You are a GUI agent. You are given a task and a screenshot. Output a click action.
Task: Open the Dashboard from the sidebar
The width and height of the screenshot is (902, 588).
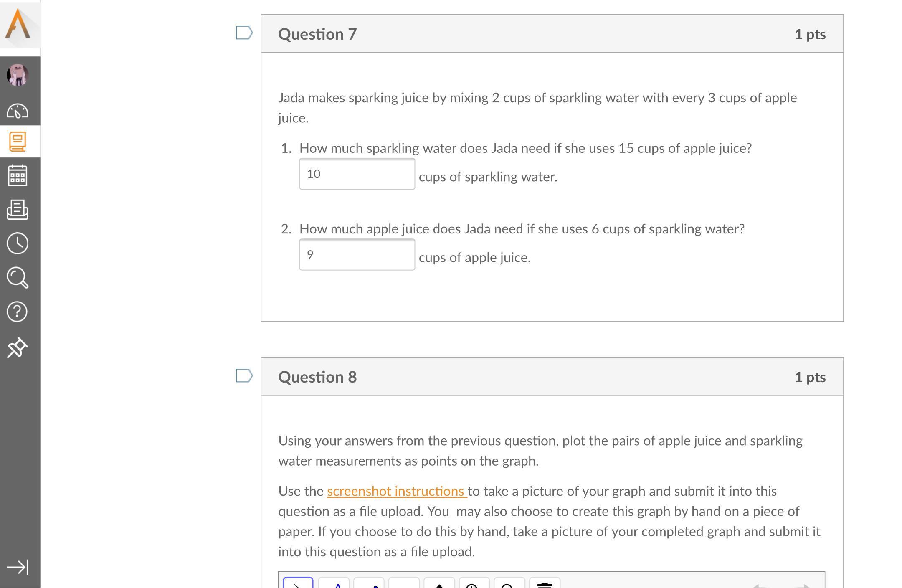[x=18, y=111]
